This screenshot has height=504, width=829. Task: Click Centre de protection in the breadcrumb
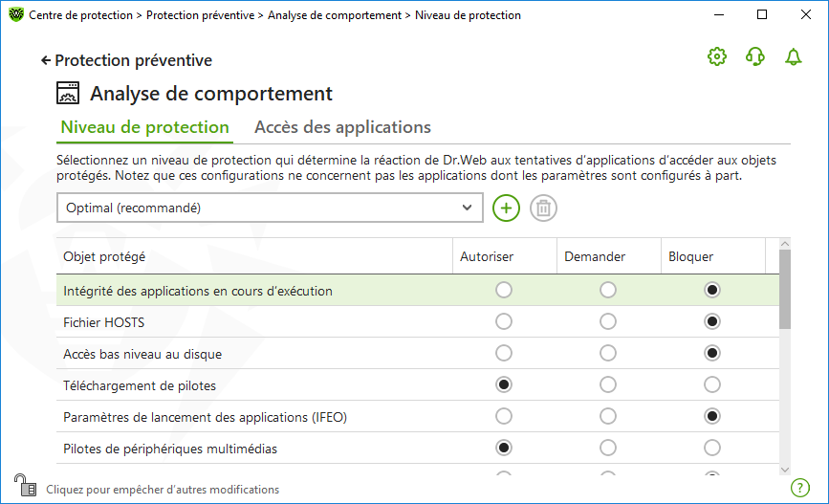(80, 15)
